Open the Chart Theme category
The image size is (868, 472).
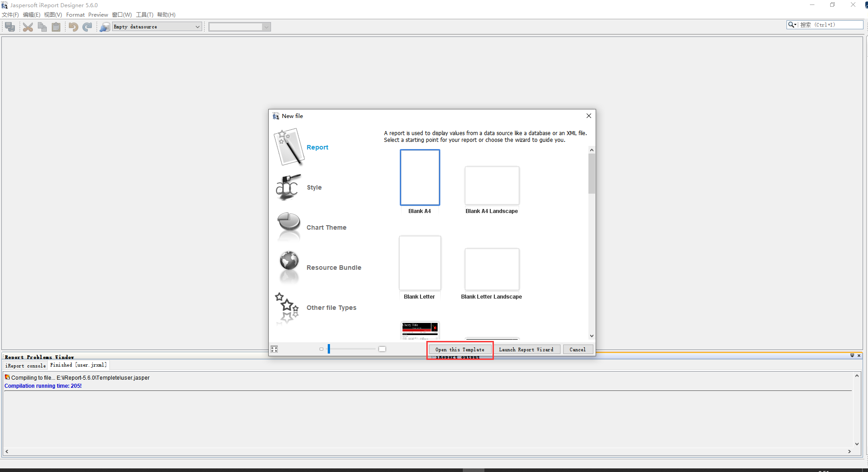(x=288, y=227)
